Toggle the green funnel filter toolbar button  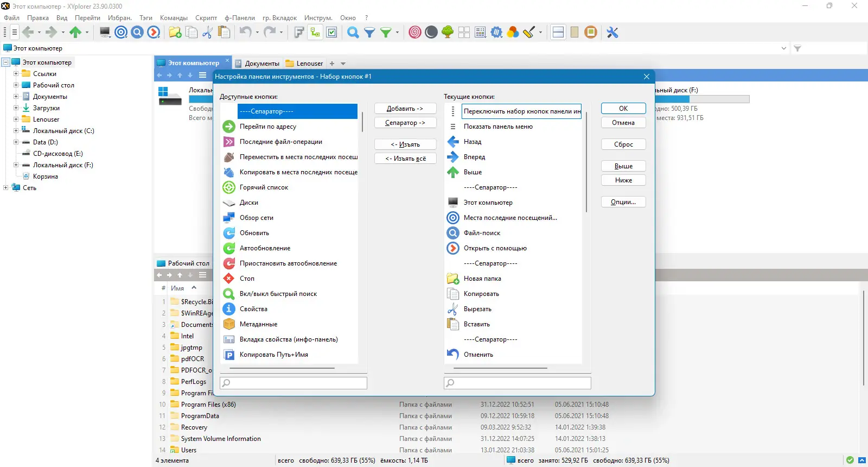pyautogui.click(x=386, y=33)
